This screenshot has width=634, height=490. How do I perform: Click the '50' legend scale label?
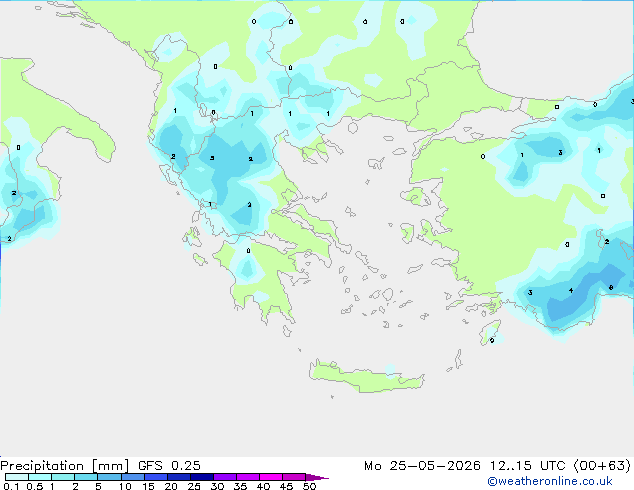click(309, 486)
